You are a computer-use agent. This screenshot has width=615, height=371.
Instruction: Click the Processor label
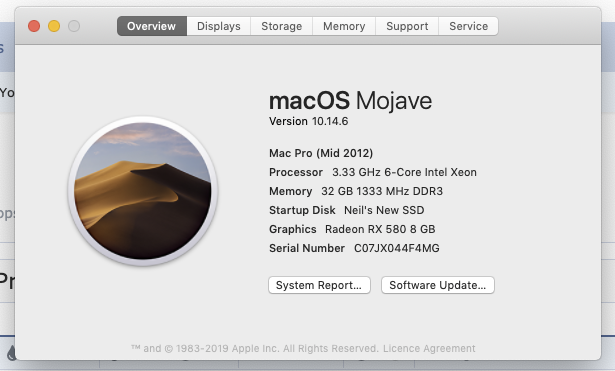296,172
